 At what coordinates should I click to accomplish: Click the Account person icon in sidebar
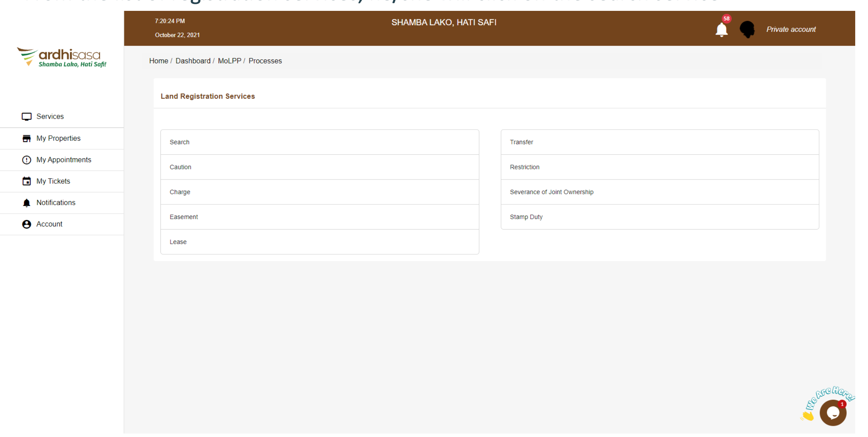(26, 224)
